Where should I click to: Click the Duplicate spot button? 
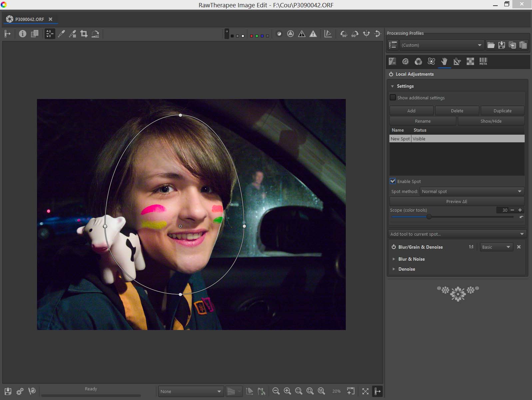coord(502,111)
